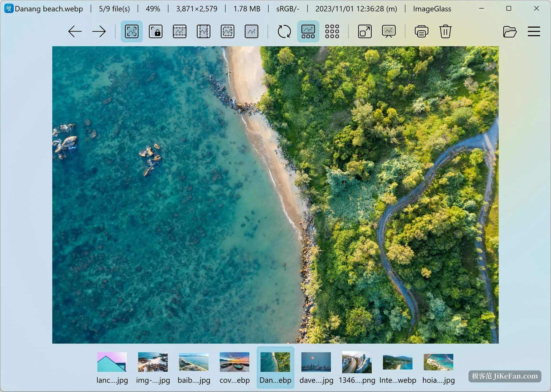Viewport: 551px width, 392px height.
Task: Click the '1.78 MB' file size
Action: click(247, 9)
